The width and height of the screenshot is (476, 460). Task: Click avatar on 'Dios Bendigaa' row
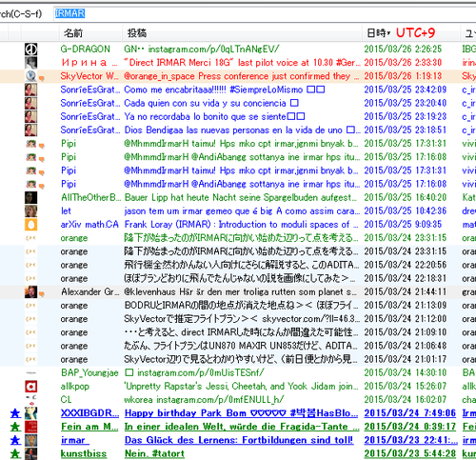coord(30,130)
